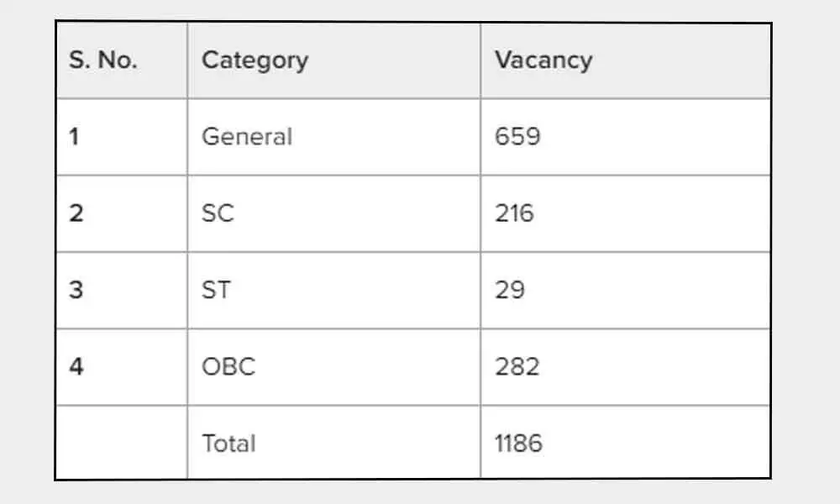Click the total vacancy value 1186
Viewport: 840px width, 504px height.
(x=518, y=443)
